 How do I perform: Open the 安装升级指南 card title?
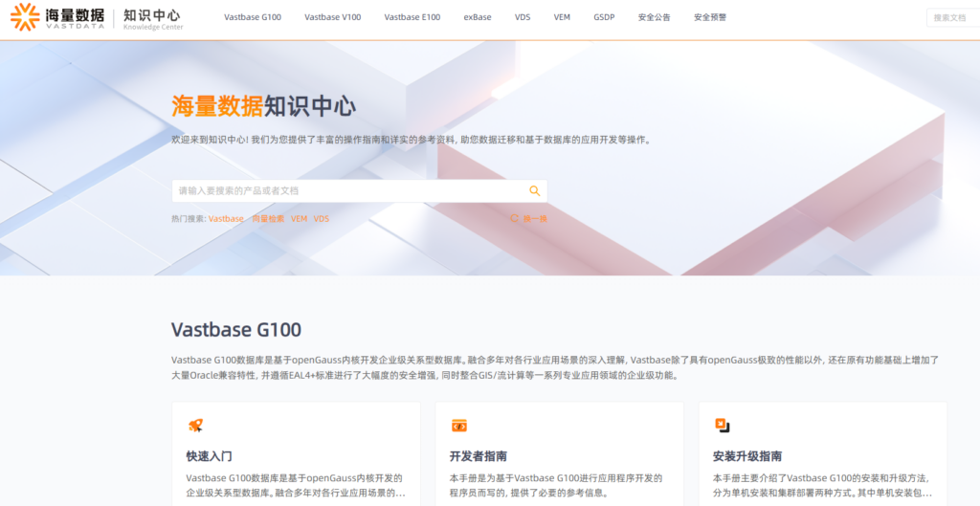tap(747, 456)
